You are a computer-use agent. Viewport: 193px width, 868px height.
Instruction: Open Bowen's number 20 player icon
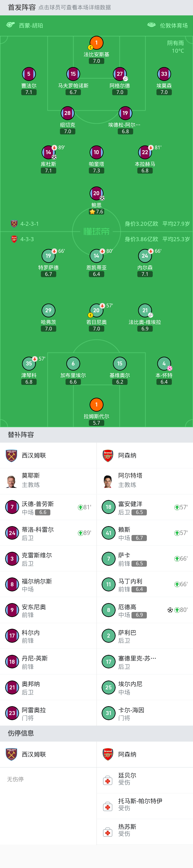pos(96,193)
